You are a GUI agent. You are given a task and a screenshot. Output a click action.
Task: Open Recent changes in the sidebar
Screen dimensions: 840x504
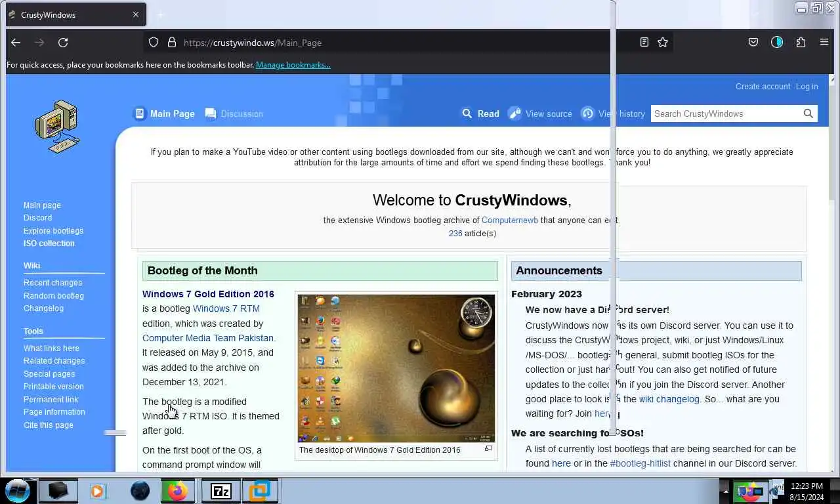[x=52, y=283]
